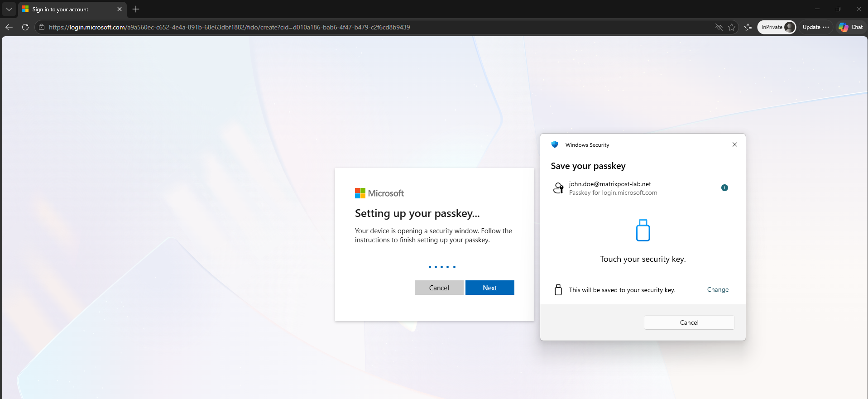
Task: Open the Favorites list icon
Action: coord(748,27)
